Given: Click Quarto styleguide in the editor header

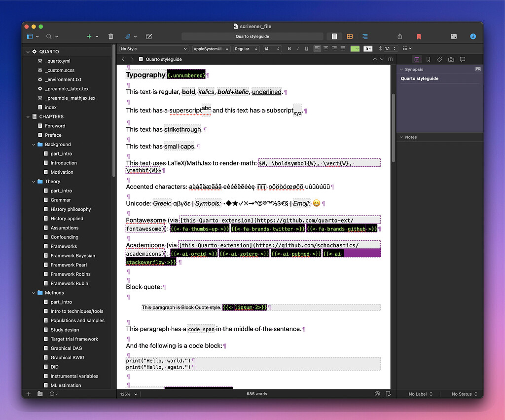Looking at the screenshot, I should (x=163, y=58).
